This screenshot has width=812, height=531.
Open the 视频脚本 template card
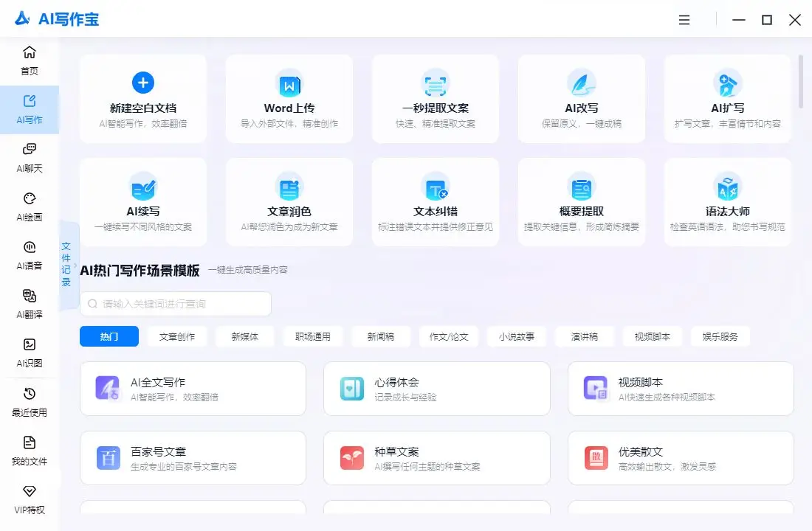click(x=681, y=389)
